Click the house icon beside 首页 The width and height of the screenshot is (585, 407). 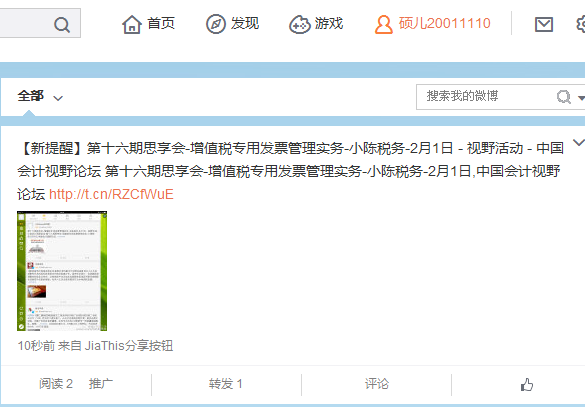(132, 25)
